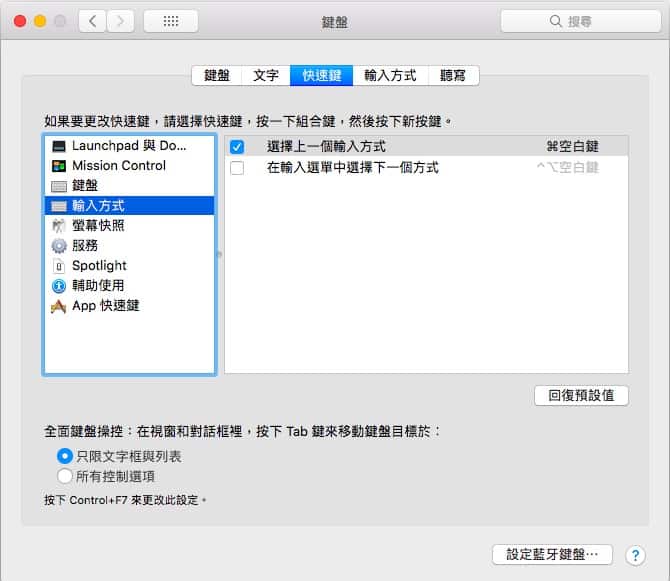Click the 鍵盤 keyboard icon in the sidebar list
This screenshot has height=581, width=670.
[x=59, y=186]
